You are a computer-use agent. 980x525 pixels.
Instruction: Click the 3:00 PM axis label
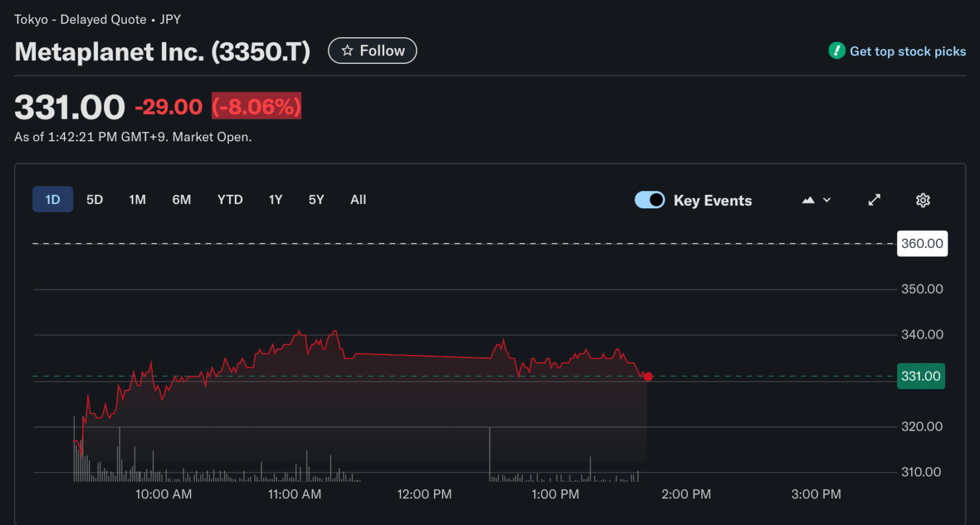[816, 494]
